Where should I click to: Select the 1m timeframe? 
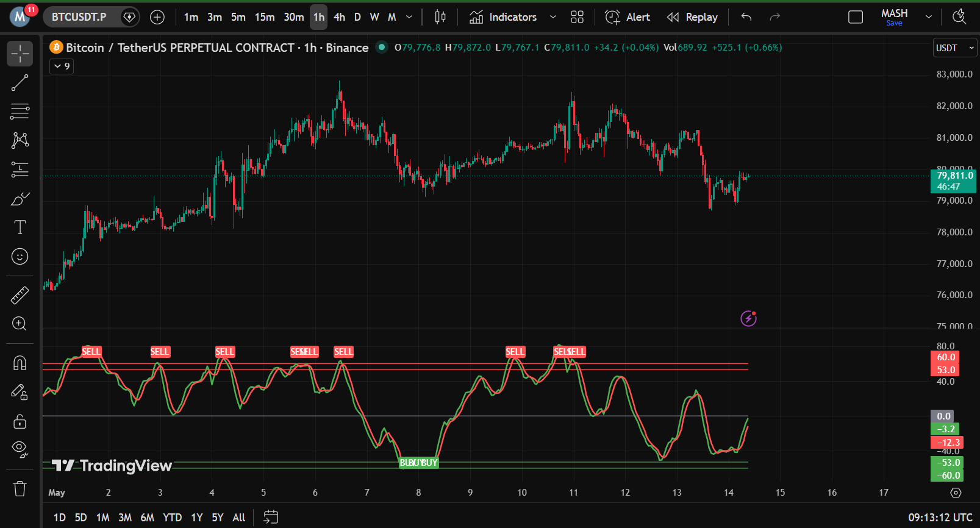tap(191, 17)
